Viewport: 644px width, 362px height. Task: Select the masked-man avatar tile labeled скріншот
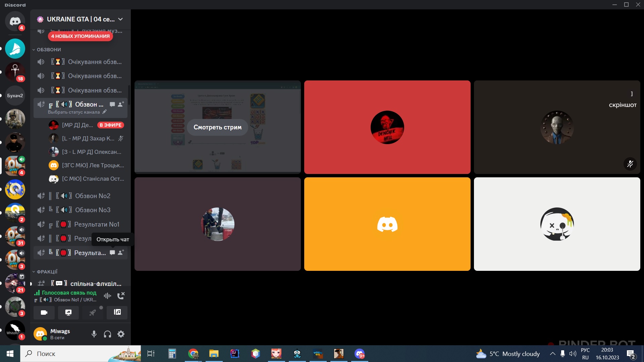click(557, 127)
